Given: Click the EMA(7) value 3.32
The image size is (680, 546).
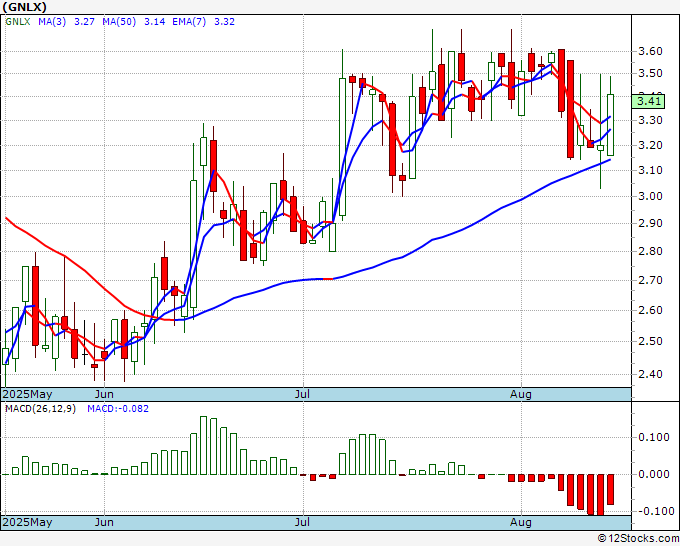Looking at the screenshot, I should point(224,22).
